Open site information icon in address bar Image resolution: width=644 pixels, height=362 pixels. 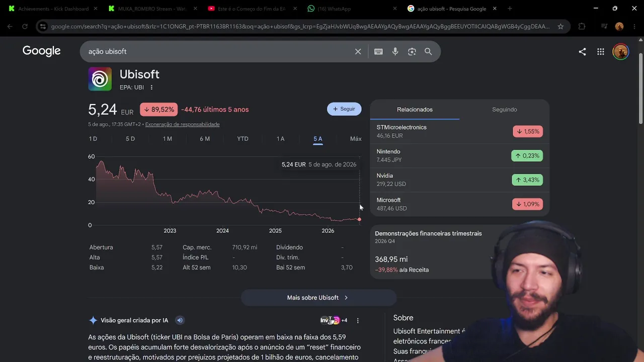(x=43, y=27)
